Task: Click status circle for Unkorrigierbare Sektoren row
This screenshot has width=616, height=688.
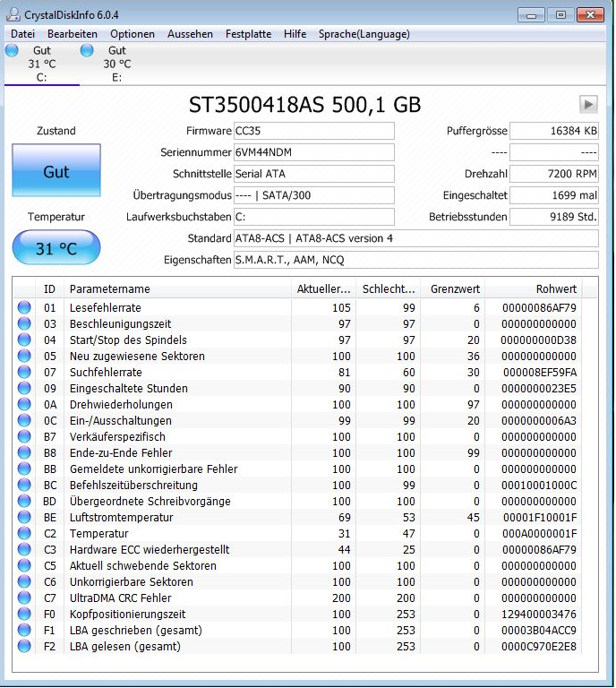Action: pyautogui.click(x=24, y=581)
